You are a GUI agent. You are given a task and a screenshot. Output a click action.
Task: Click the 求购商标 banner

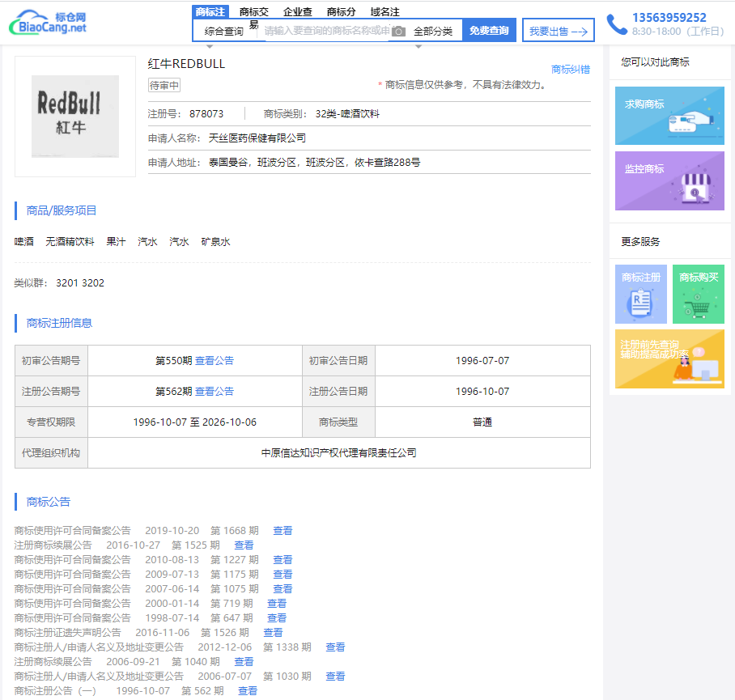point(669,116)
